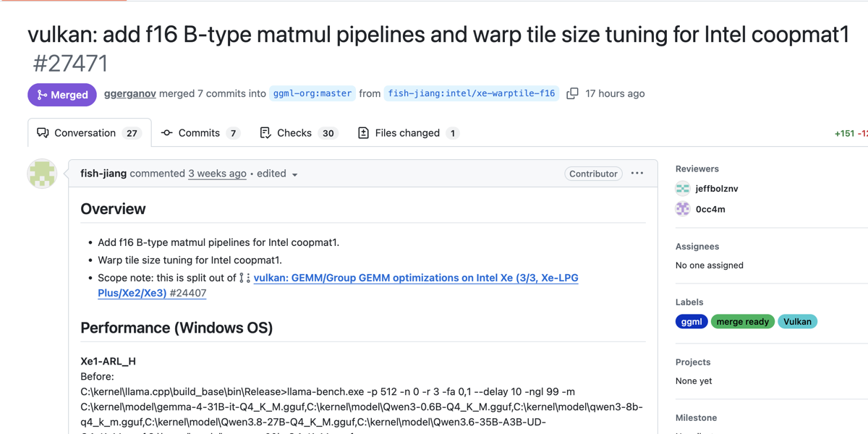Switch to the Commits tab

coord(200,133)
